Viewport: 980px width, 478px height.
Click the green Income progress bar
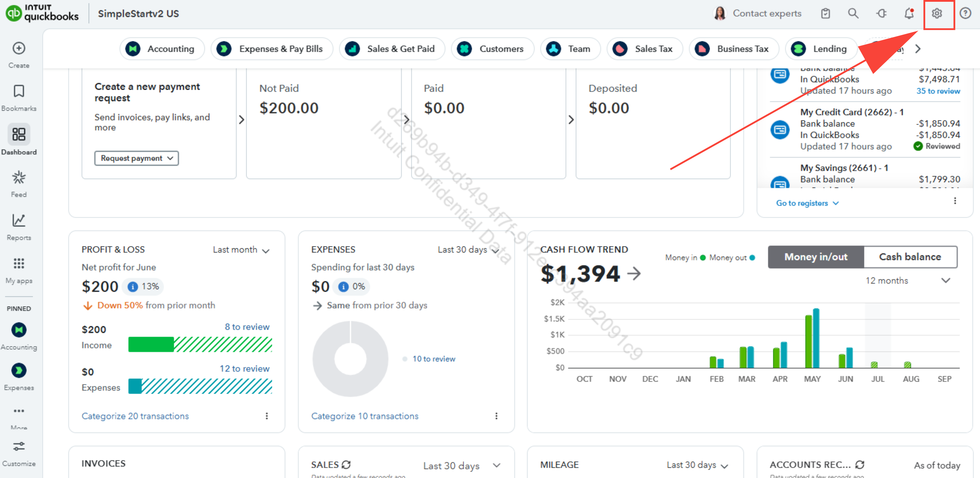pos(200,345)
